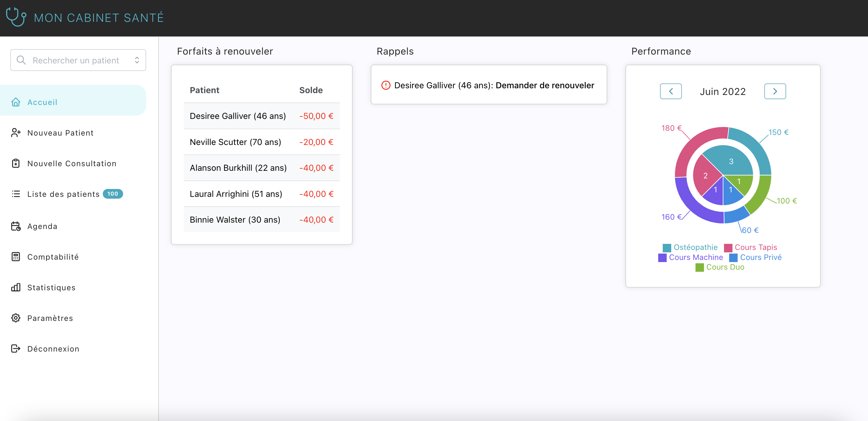
Task: Go to next month after Juin 2022
Action: pos(775,91)
